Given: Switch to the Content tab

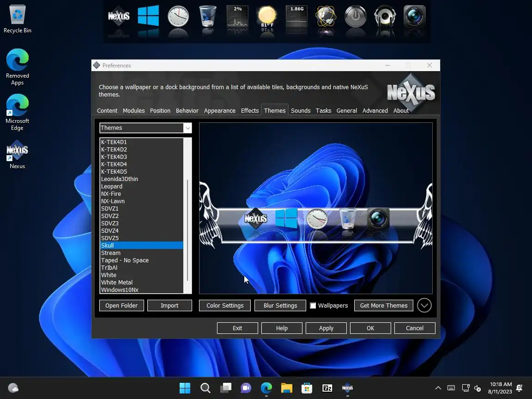Looking at the screenshot, I should click(x=107, y=111).
